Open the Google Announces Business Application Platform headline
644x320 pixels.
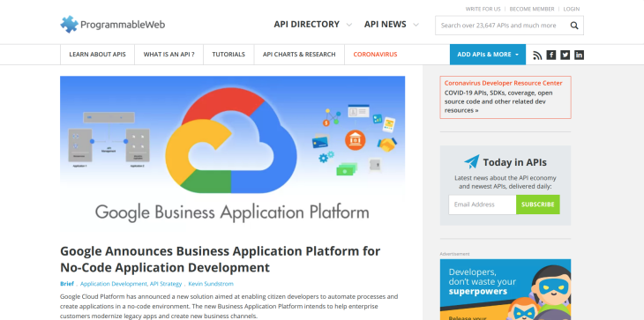click(221, 259)
